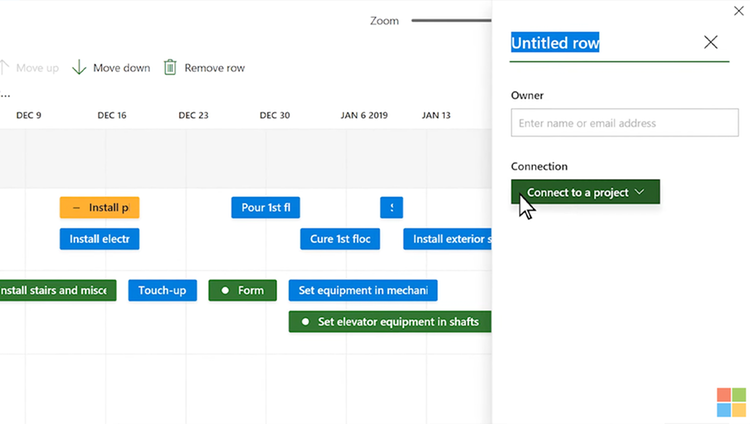Click the JAN 6 2019 date header

click(364, 115)
